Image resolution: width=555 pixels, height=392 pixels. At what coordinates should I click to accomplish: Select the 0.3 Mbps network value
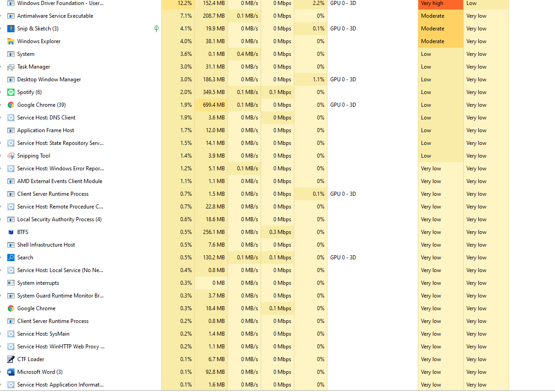(280, 232)
